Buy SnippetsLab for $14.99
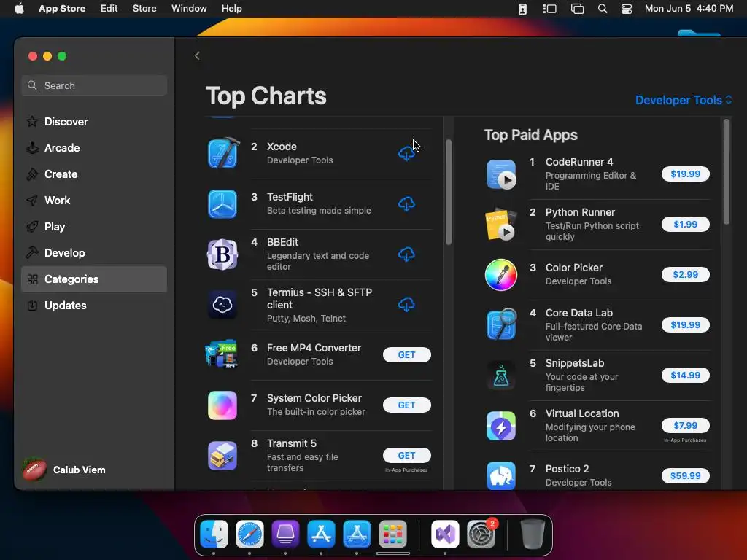This screenshot has height=560, width=747. coord(686,376)
